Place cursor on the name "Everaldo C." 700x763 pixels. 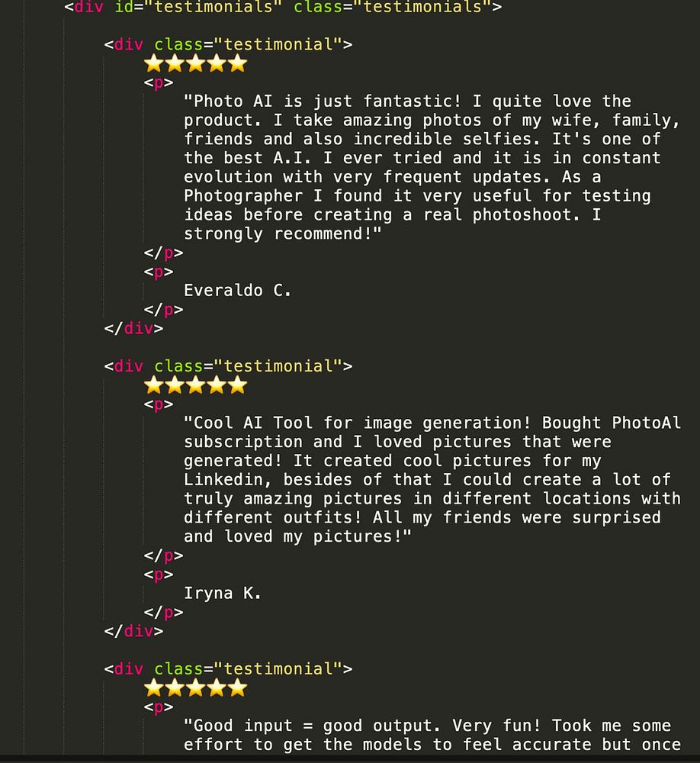tap(237, 291)
